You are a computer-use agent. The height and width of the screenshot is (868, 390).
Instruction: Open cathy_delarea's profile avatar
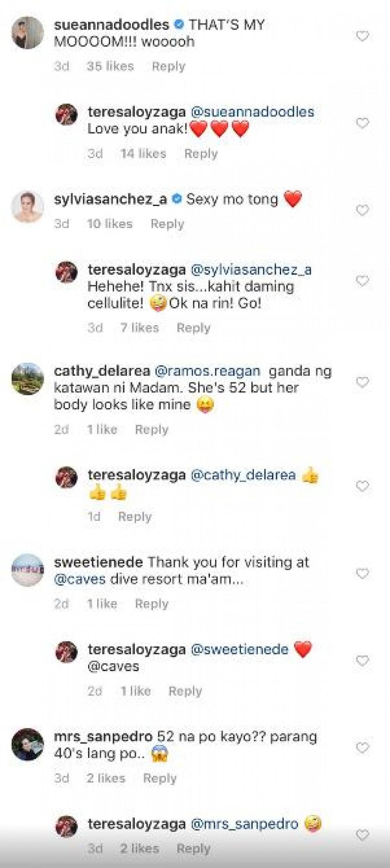pyautogui.click(x=27, y=379)
